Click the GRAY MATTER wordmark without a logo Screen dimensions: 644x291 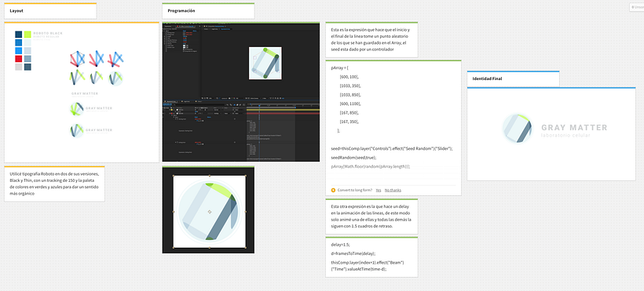[85, 93]
